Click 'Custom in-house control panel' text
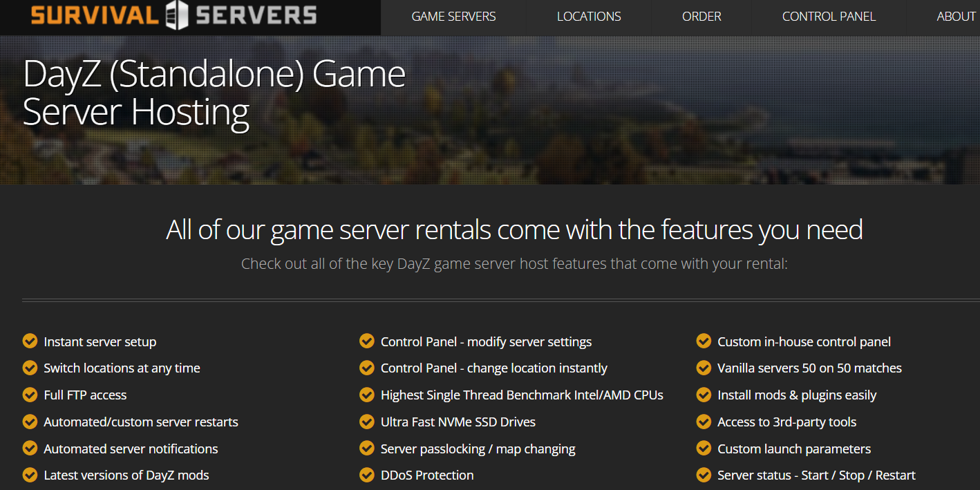This screenshot has height=490, width=980. [804, 342]
